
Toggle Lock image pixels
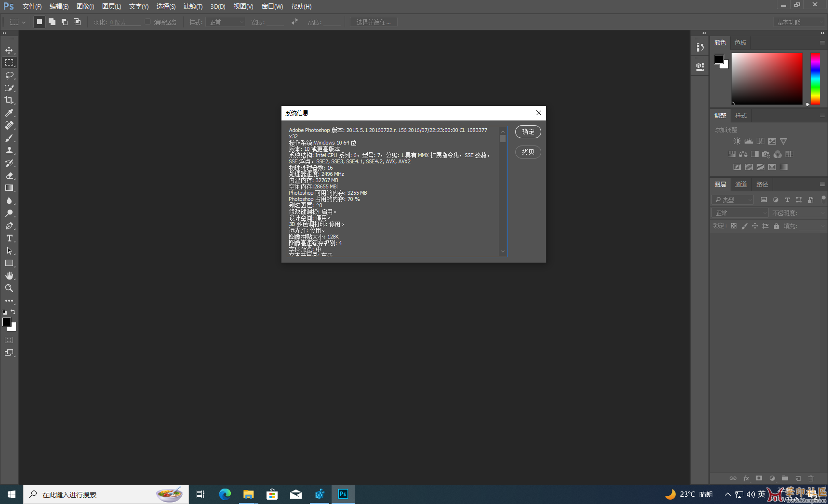coord(744,226)
